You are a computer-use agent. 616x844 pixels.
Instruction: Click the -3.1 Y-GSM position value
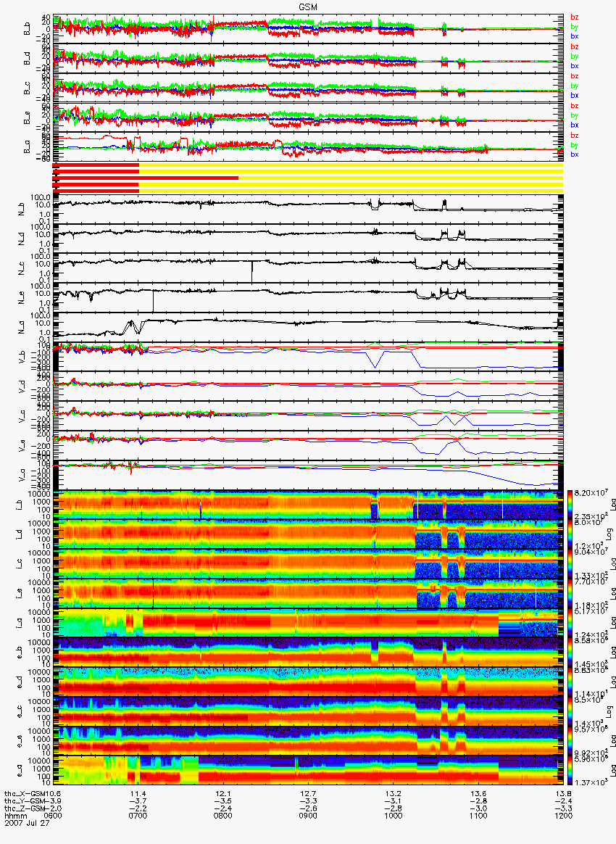(x=394, y=801)
